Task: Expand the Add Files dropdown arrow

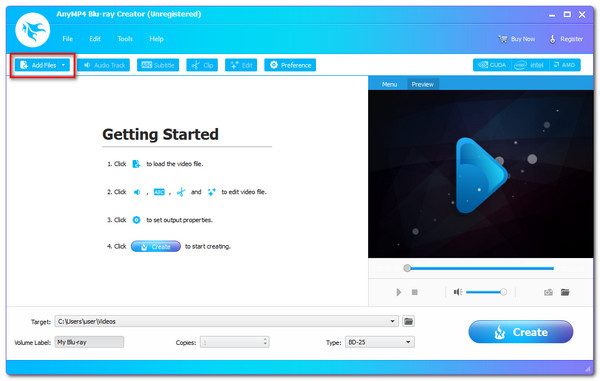Action: click(64, 65)
